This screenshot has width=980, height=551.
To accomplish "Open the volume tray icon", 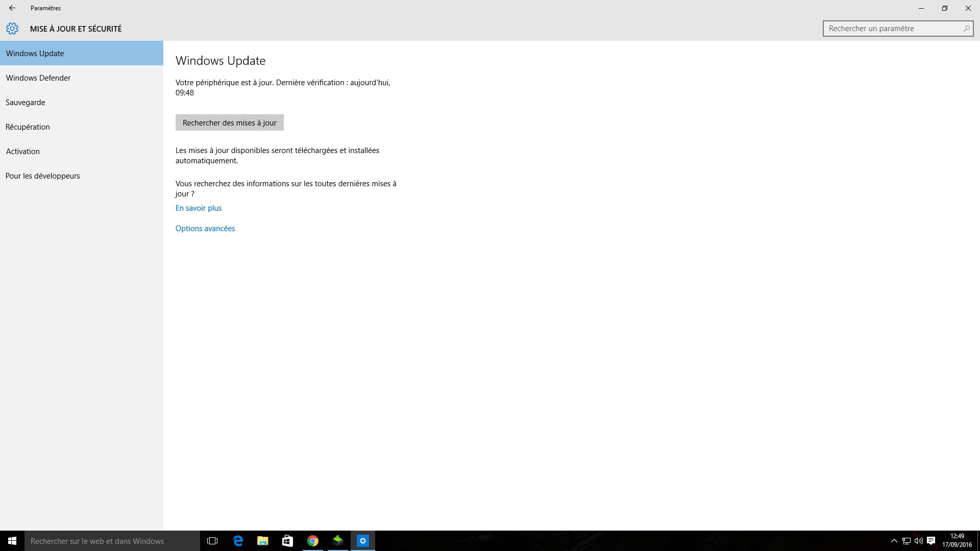I will click(919, 541).
